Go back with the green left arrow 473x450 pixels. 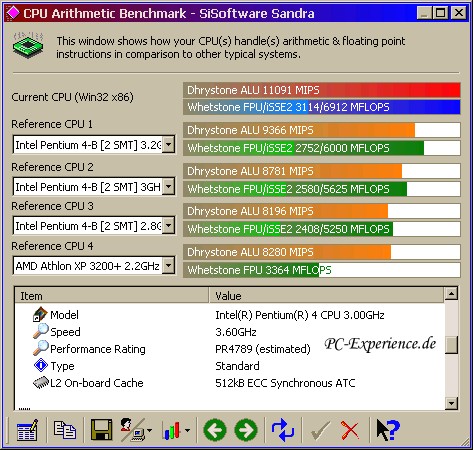coord(215,430)
